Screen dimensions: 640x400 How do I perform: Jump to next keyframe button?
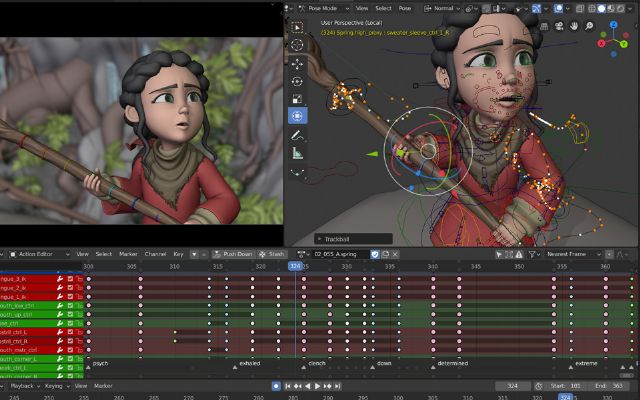click(x=327, y=386)
